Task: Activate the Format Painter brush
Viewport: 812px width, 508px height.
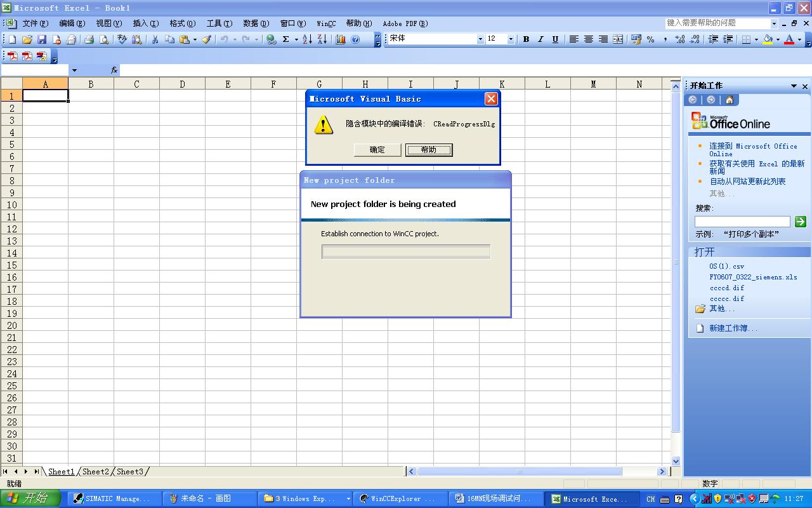Action: coord(206,39)
